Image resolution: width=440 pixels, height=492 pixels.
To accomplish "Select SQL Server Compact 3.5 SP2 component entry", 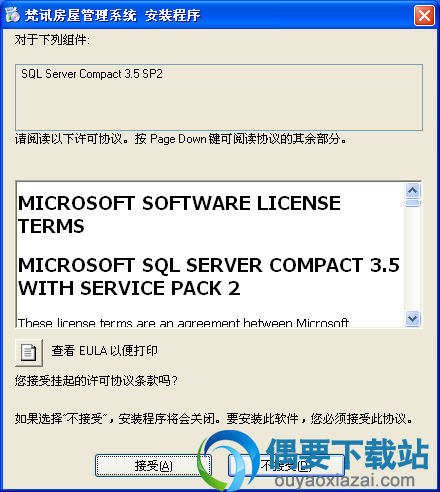I will (x=92, y=74).
